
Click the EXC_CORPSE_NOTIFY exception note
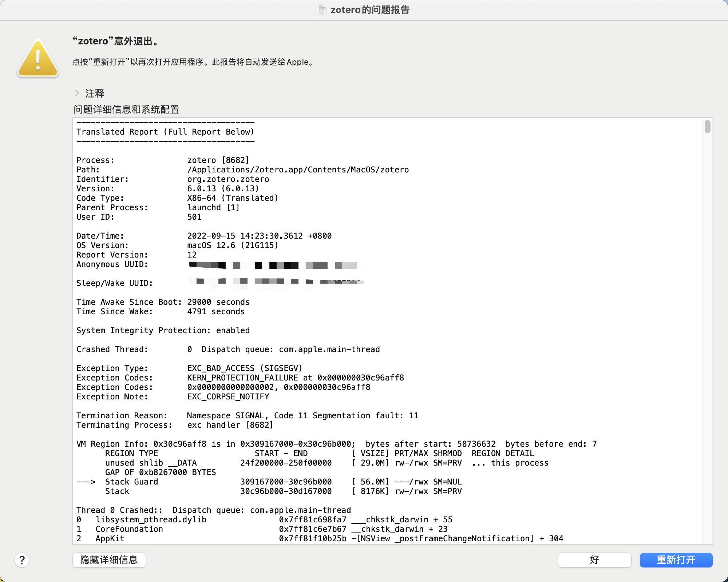point(228,396)
